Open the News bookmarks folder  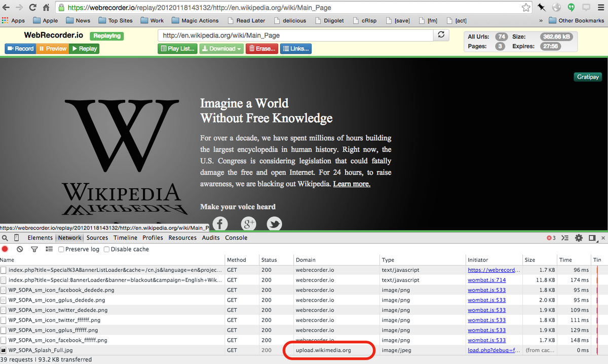click(78, 21)
